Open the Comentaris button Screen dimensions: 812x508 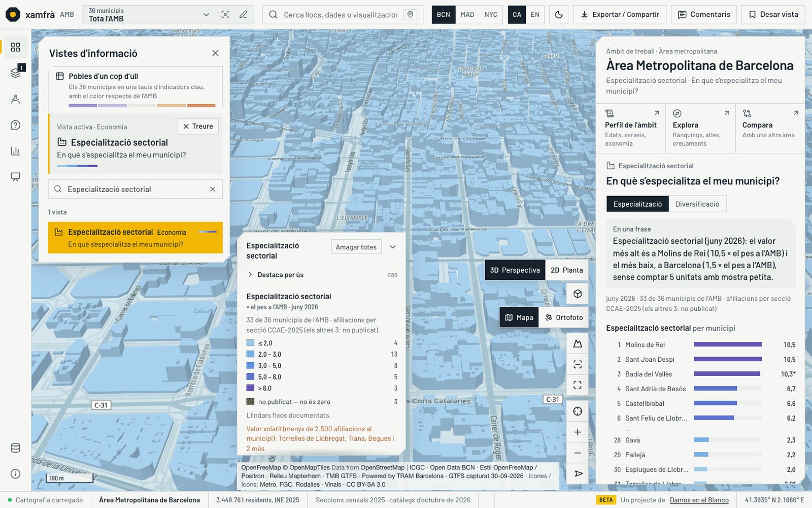704,15
